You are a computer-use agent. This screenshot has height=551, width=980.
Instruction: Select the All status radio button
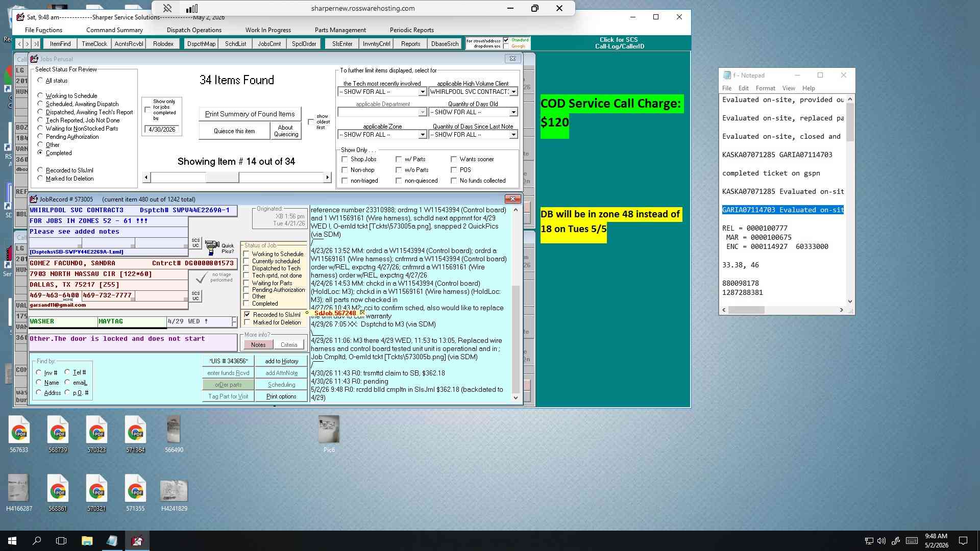(x=40, y=81)
